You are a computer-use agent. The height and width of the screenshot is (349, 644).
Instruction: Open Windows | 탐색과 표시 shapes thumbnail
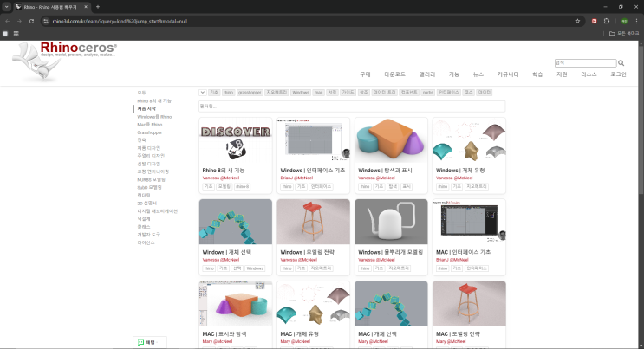pos(391,140)
